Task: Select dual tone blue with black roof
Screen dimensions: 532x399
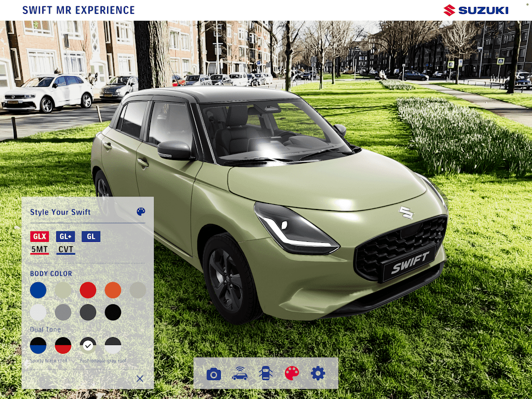Action: pos(38,345)
